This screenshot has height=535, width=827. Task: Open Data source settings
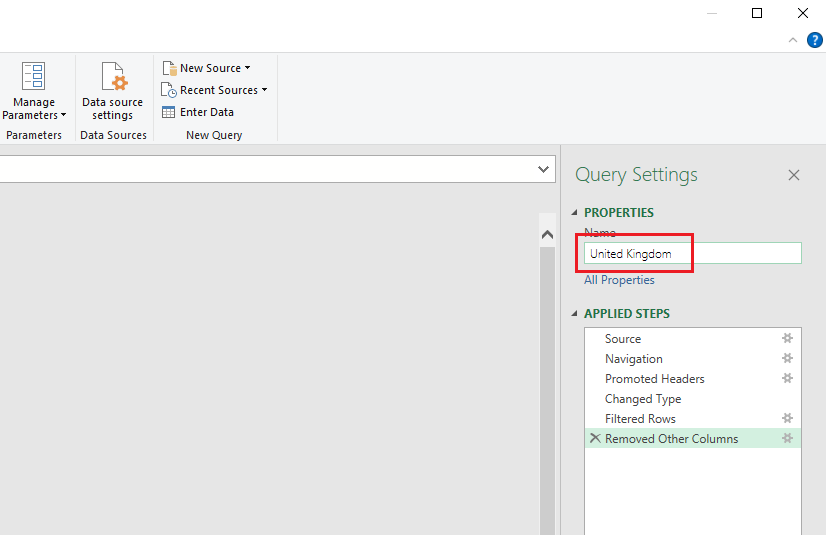pos(112,91)
